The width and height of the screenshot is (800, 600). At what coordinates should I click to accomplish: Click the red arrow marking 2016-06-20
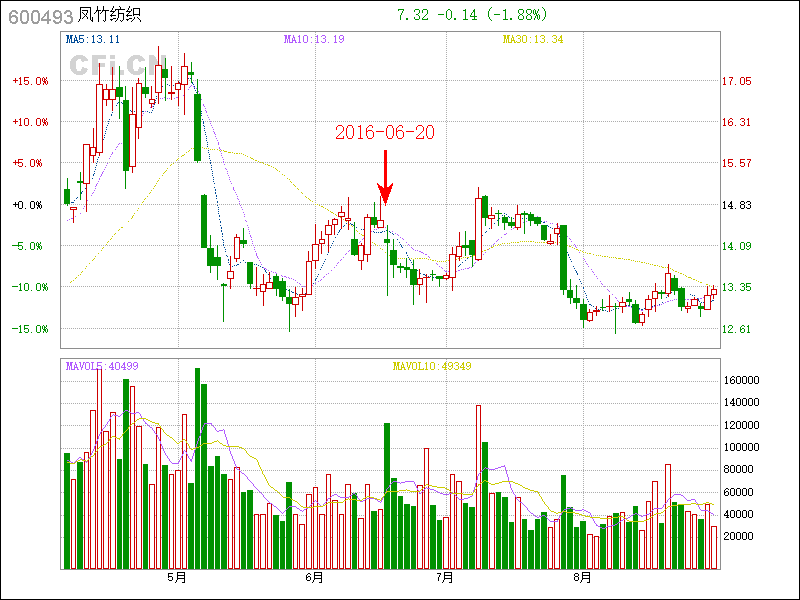pos(385,178)
